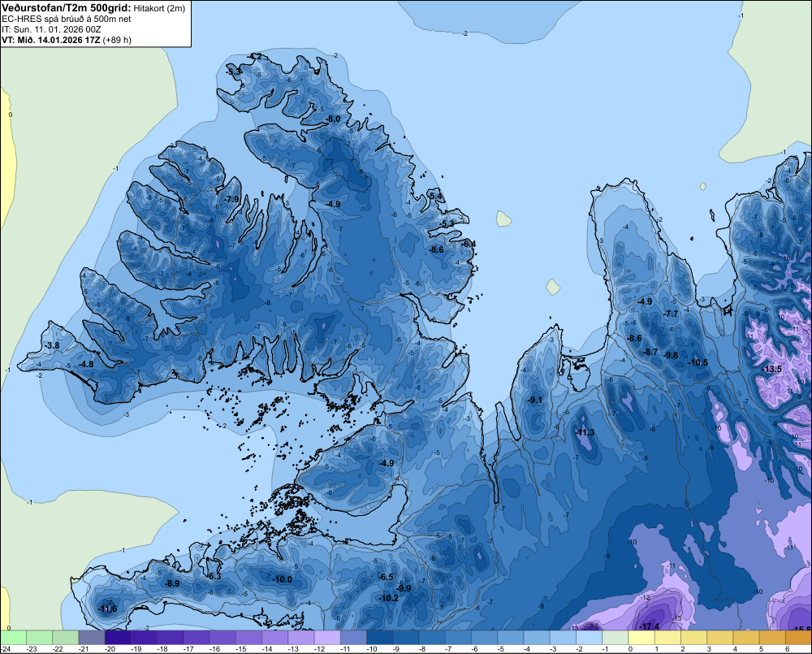Click the station reading -7.7

[672, 314]
